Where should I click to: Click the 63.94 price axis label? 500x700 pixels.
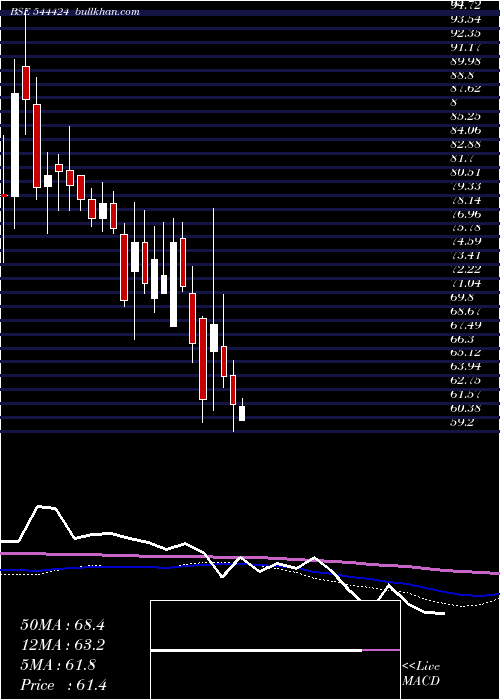click(x=466, y=367)
